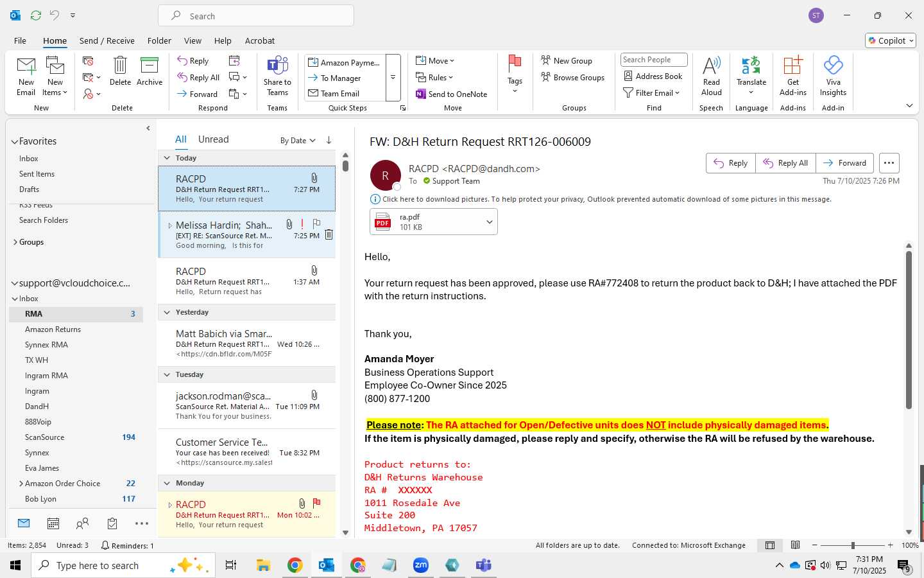Open the more actions ellipsis in reading pane
The width and height of the screenshot is (924, 578).
click(889, 163)
